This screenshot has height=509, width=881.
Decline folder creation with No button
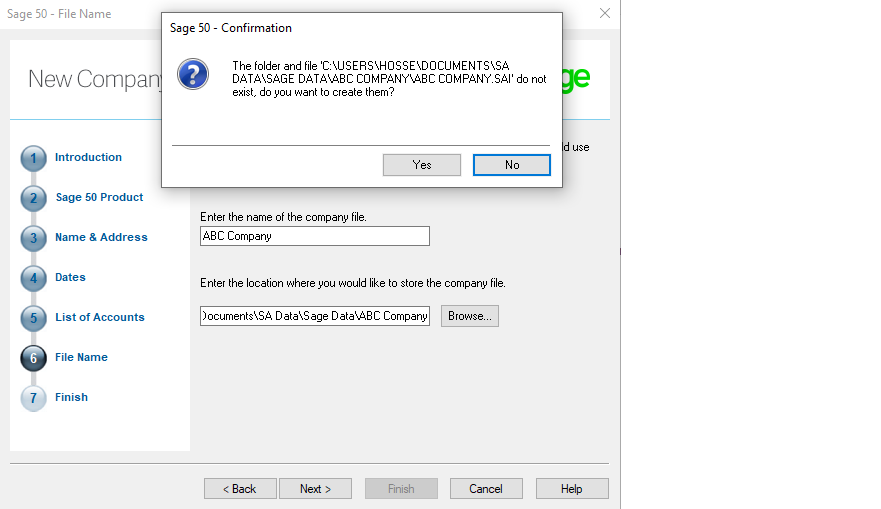[x=511, y=165]
